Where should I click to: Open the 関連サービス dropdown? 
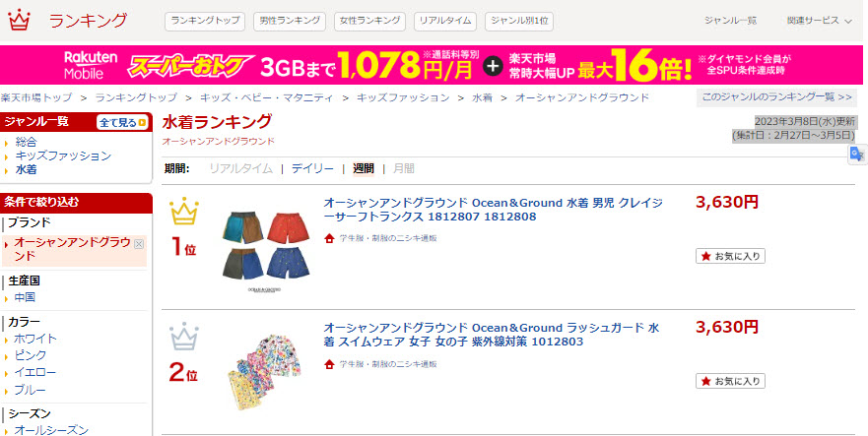(820, 21)
